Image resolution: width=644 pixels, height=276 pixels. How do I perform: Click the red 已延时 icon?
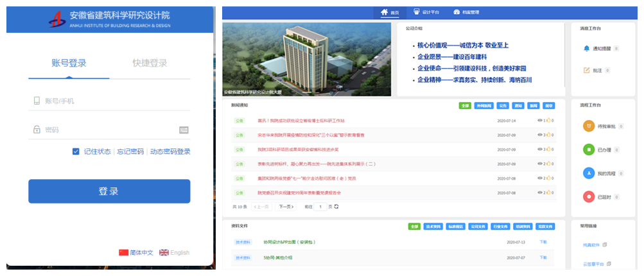tap(588, 196)
